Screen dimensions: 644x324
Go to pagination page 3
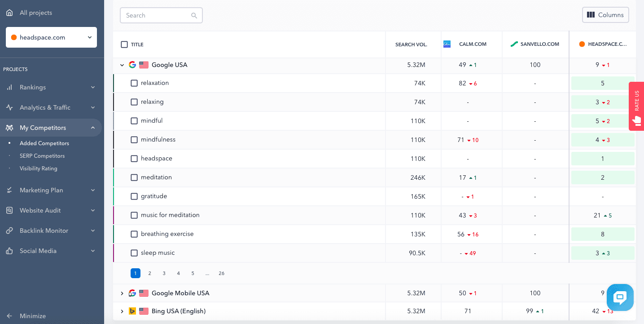click(x=164, y=273)
